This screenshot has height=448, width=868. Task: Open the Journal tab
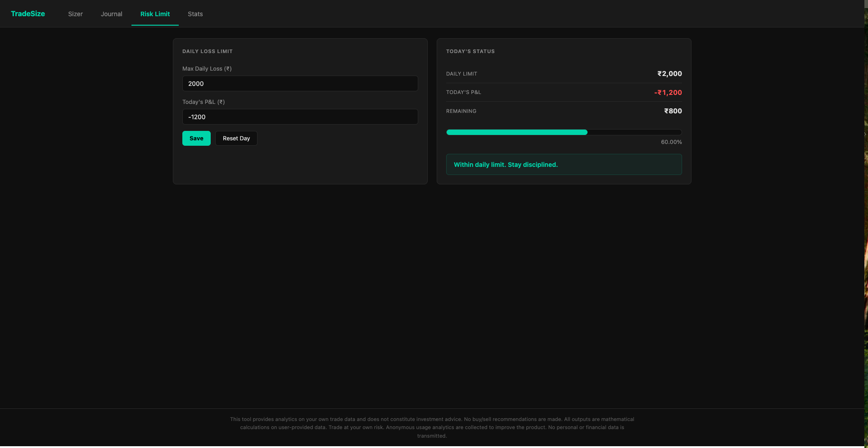pos(111,14)
